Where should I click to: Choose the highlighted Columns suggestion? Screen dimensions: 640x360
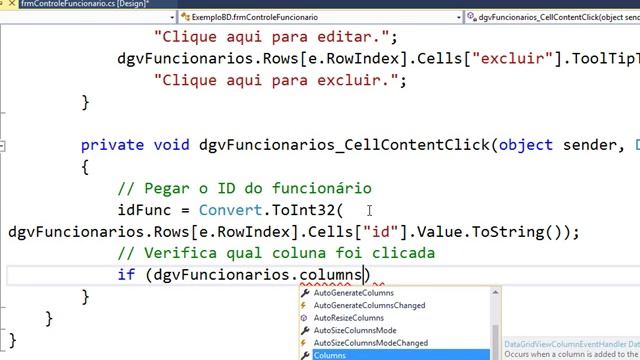[401, 355]
